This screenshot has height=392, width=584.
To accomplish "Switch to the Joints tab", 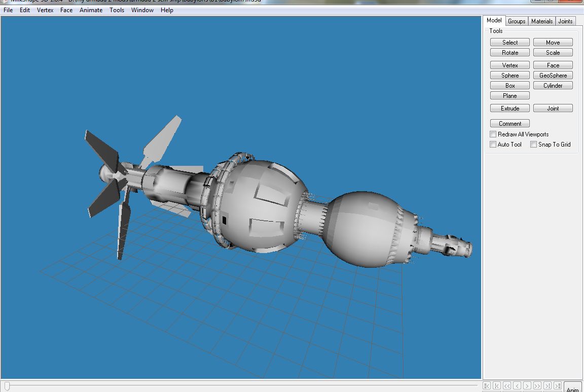I will (565, 21).
